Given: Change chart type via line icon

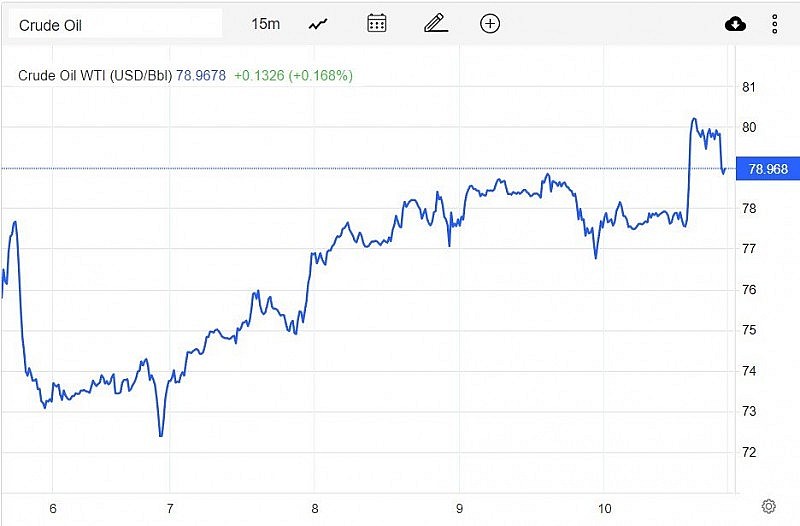Looking at the screenshot, I should click(320, 24).
